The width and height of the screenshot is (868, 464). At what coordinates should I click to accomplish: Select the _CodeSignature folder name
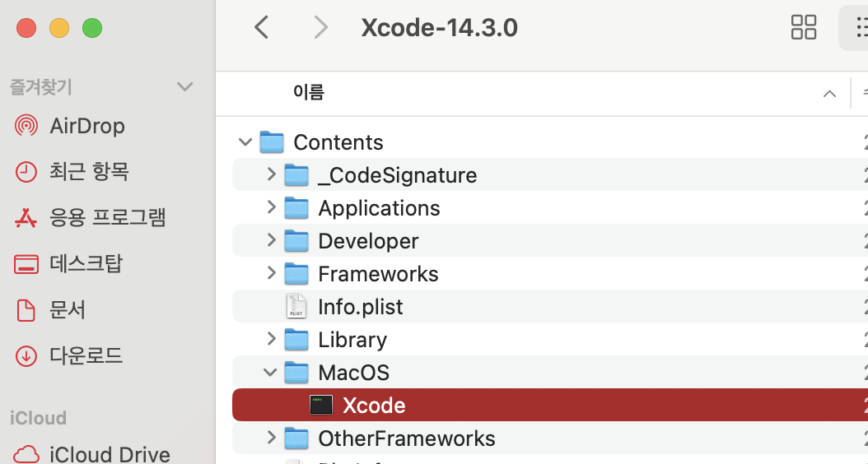[x=398, y=175]
